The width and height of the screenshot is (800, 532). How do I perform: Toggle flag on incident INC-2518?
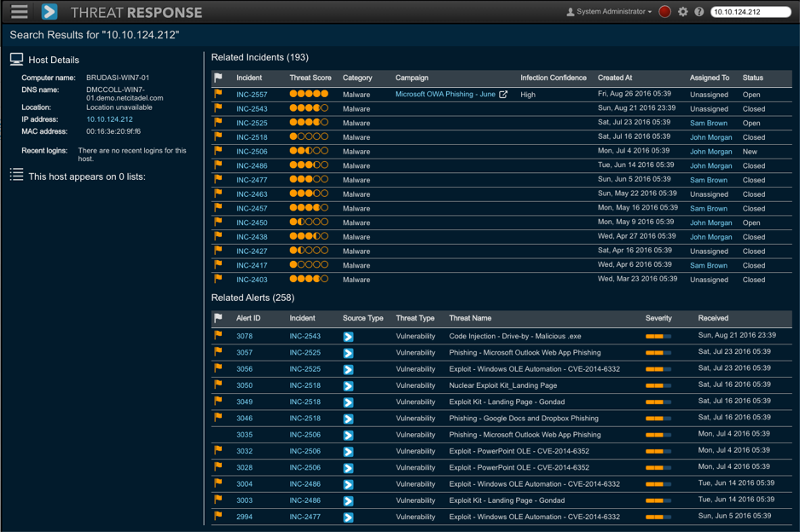218,136
